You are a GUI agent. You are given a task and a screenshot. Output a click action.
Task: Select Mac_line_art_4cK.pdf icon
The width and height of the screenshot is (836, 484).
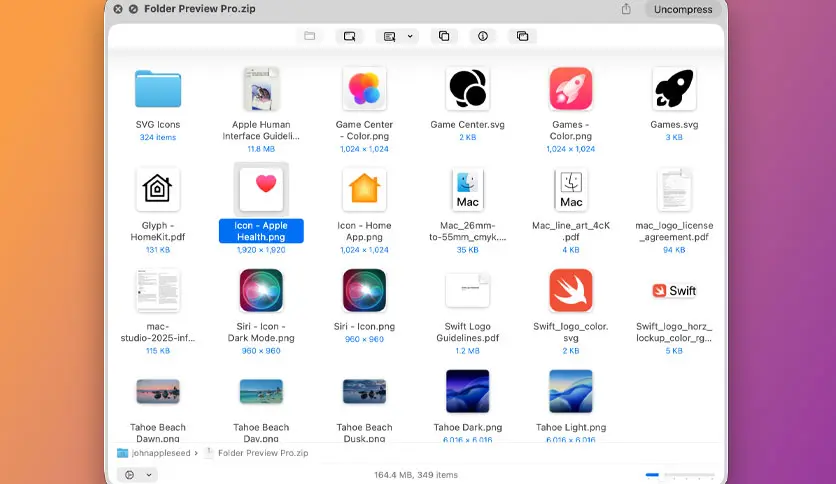pyautogui.click(x=571, y=189)
